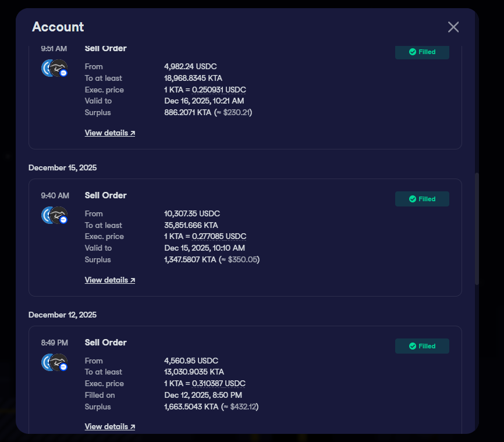This screenshot has height=442, width=504.
Task: Click the 18,968.8345 KTA value
Action: 193,78
